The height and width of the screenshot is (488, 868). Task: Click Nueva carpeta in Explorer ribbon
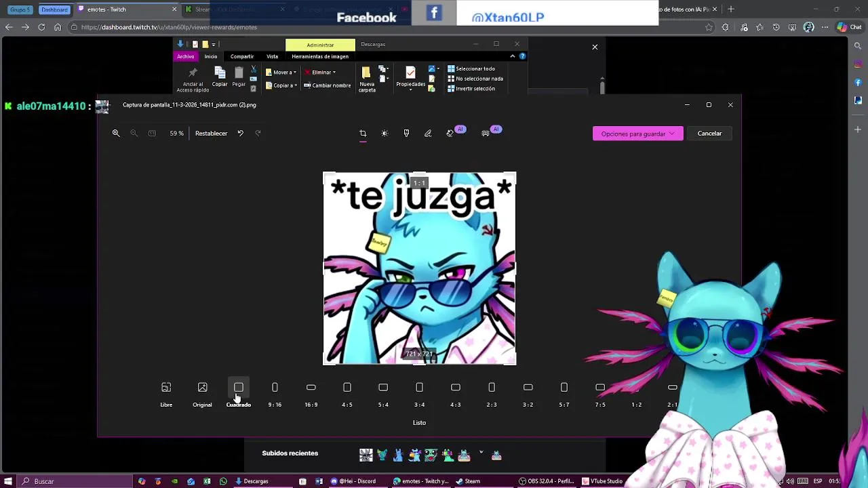click(366, 79)
